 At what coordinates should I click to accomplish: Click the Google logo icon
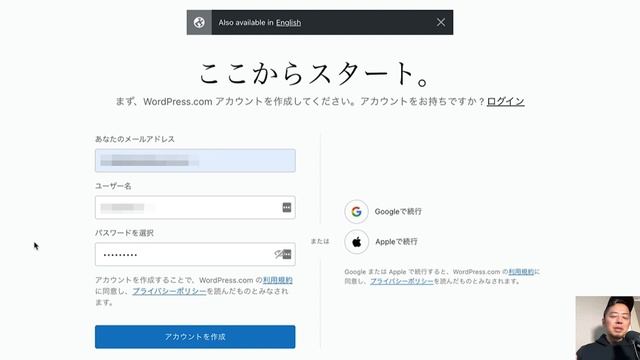coord(356,211)
